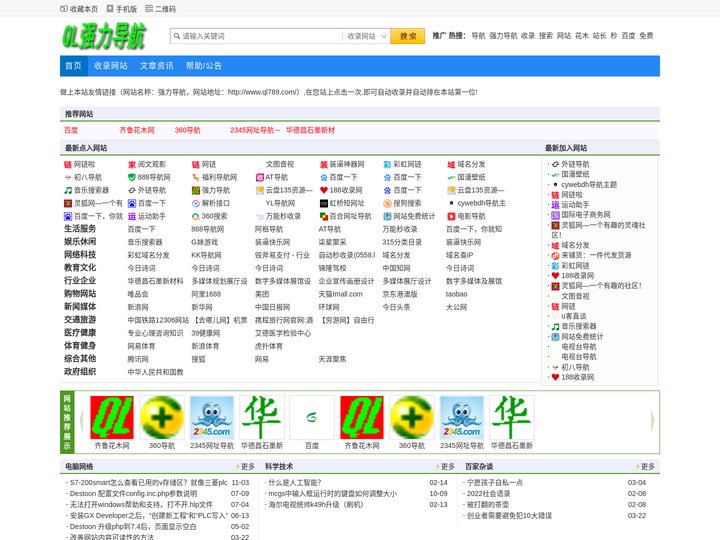Click the 京东港澳版 shopping link
This screenshot has height=540, width=720.
pos(400,294)
